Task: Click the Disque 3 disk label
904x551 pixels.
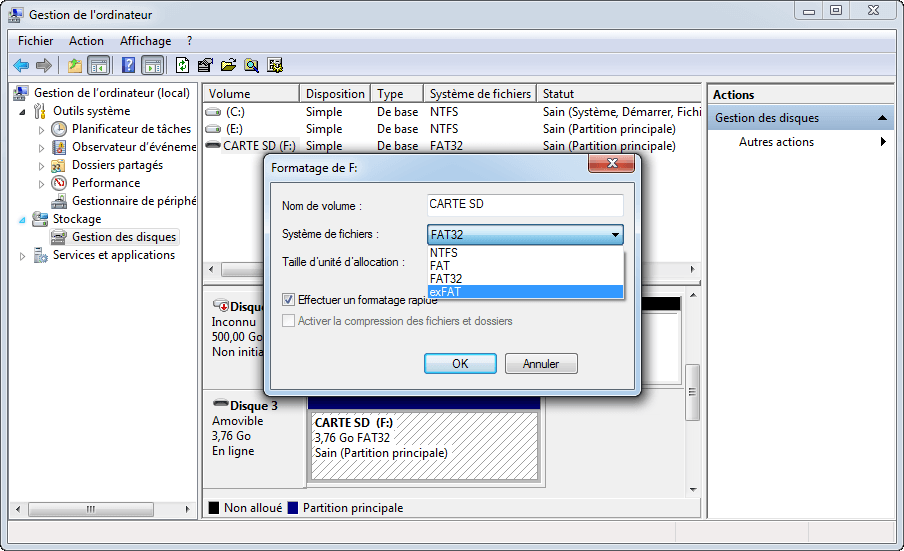Action: (253, 406)
